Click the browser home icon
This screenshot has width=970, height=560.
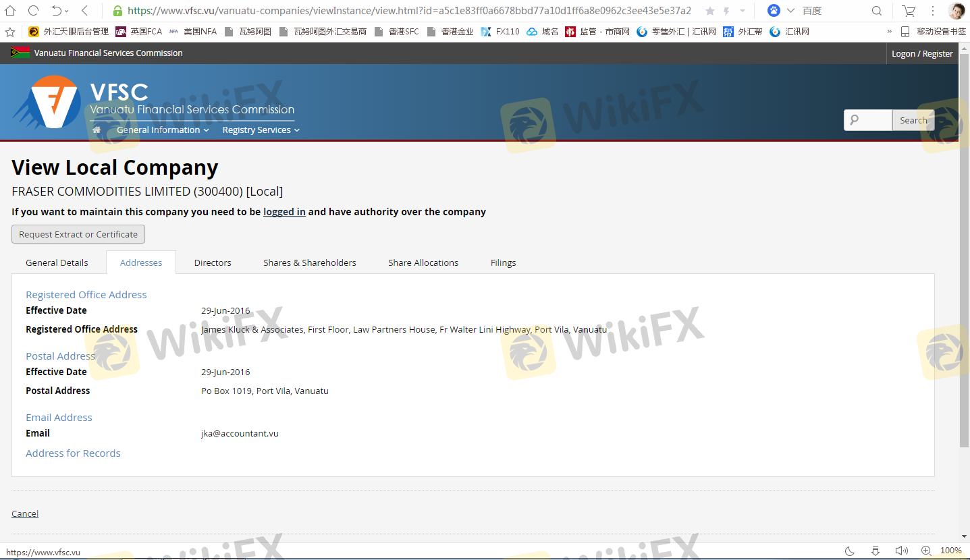coord(10,11)
